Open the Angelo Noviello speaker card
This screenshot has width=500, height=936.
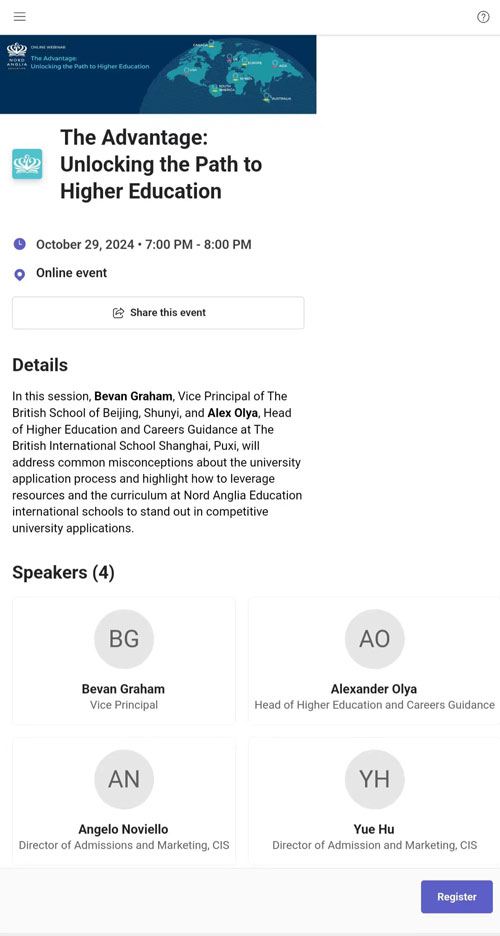pyautogui.click(x=124, y=802)
